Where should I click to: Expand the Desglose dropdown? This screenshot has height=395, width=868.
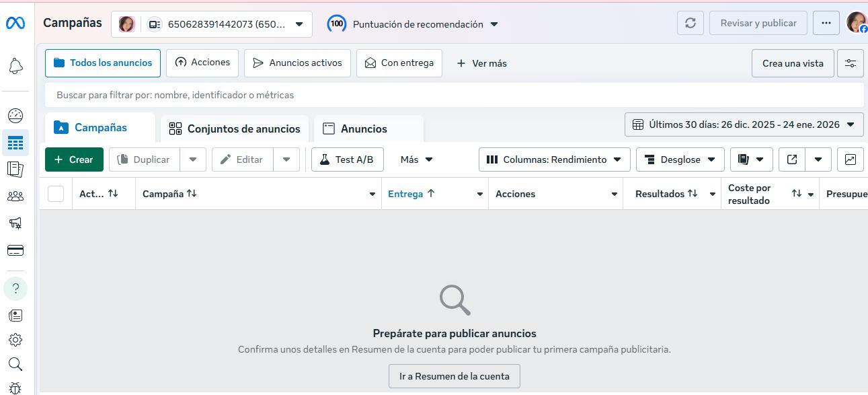pos(680,159)
